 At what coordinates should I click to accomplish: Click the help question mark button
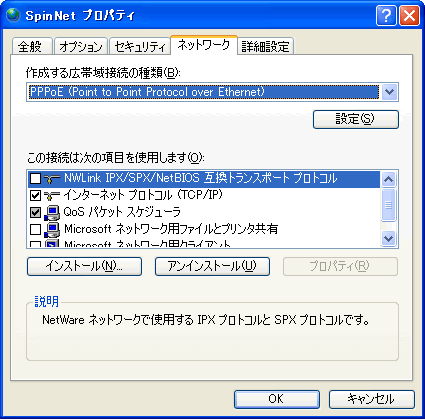click(386, 15)
